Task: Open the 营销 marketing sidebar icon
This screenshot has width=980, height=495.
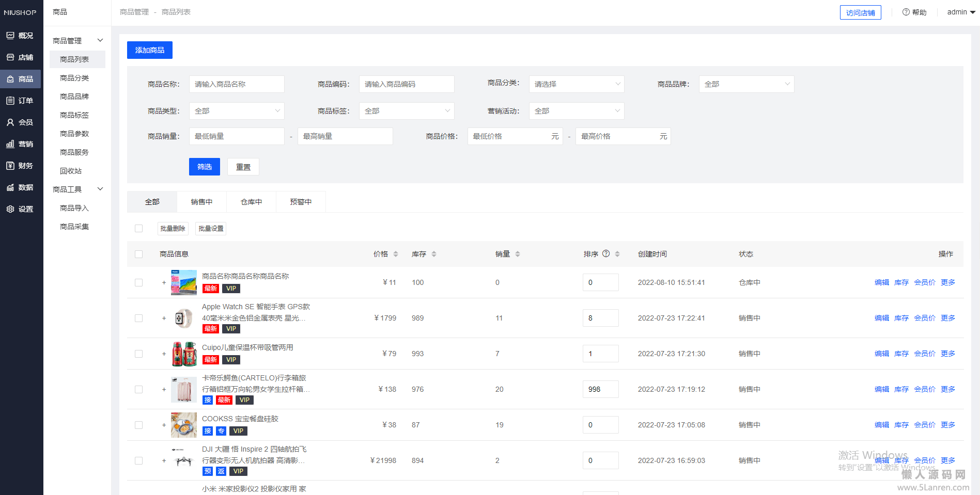Action: (x=10, y=144)
